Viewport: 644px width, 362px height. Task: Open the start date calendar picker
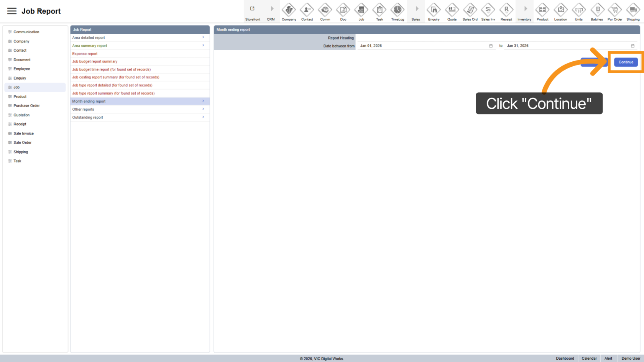pyautogui.click(x=491, y=46)
